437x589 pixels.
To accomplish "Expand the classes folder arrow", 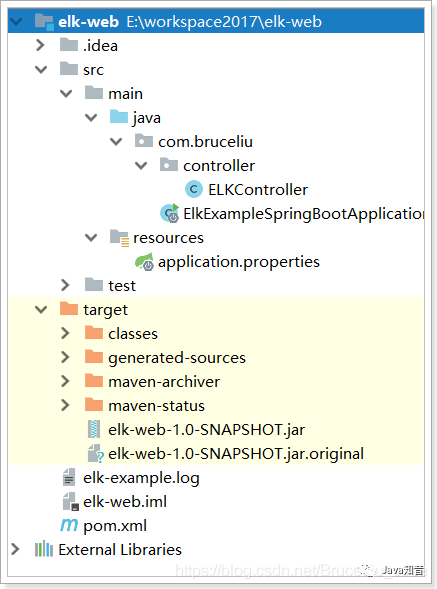I will pos(65,333).
